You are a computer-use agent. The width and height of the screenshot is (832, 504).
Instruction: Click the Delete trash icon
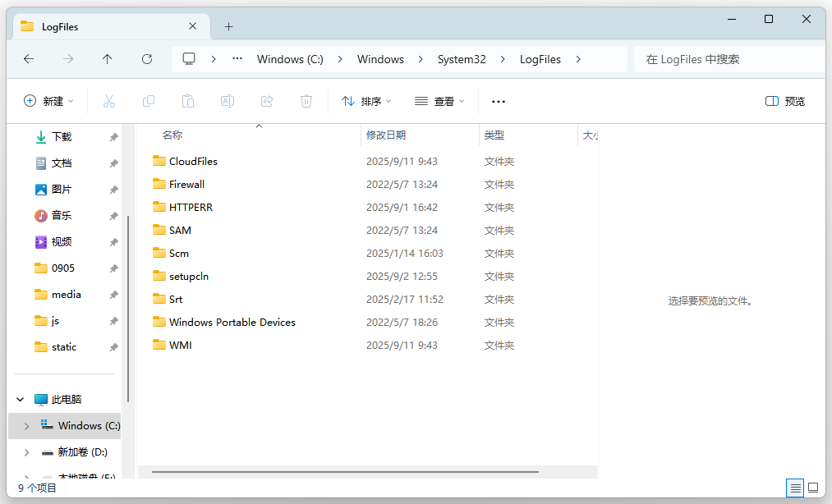pyautogui.click(x=306, y=101)
